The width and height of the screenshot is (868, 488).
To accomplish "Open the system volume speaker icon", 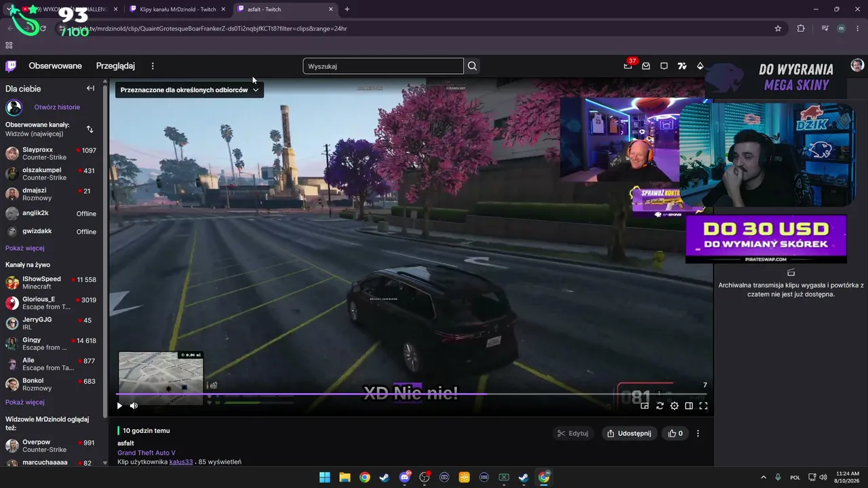I will (823, 477).
